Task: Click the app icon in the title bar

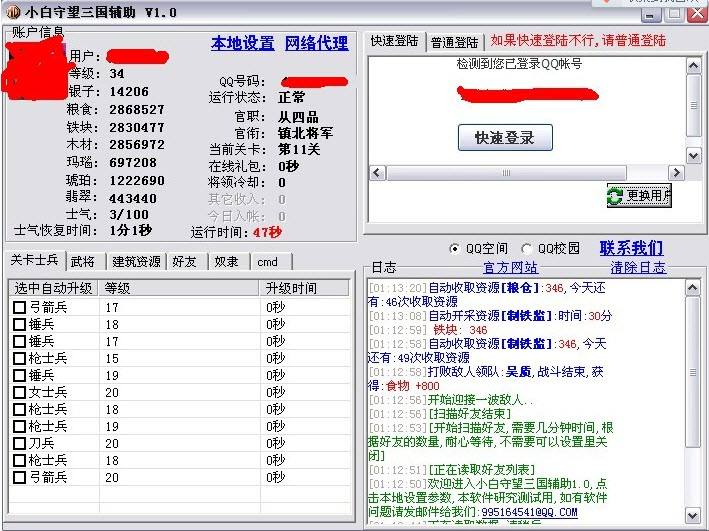Action: (13, 12)
